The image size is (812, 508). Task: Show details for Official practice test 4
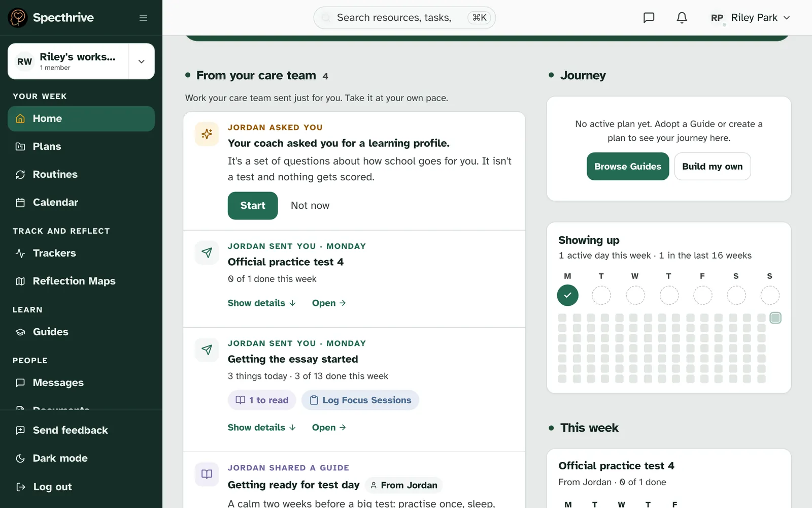(262, 303)
